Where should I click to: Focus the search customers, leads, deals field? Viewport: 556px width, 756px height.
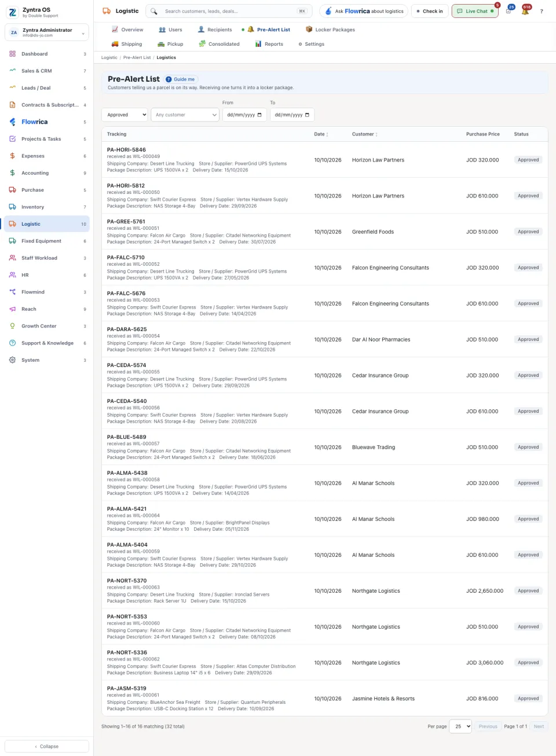(x=229, y=11)
